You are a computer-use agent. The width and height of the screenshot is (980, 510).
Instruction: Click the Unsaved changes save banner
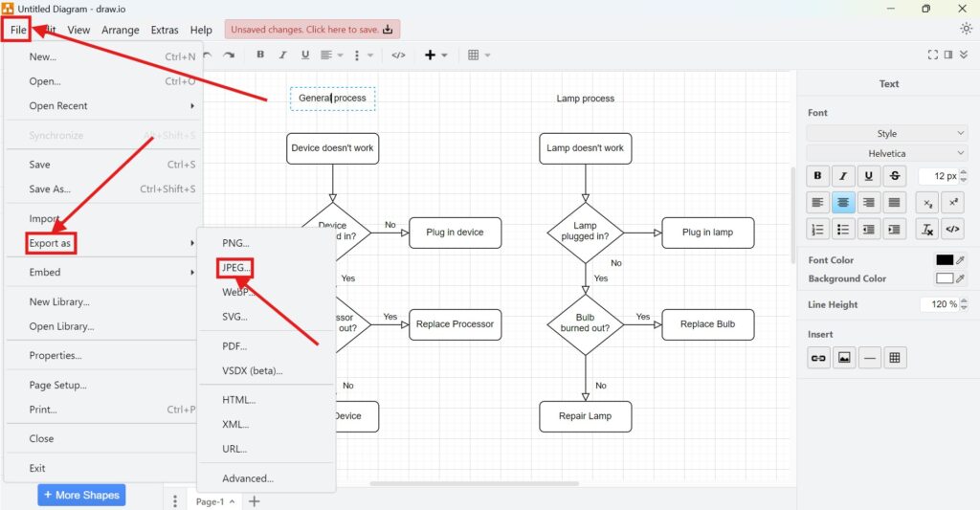pyautogui.click(x=312, y=30)
